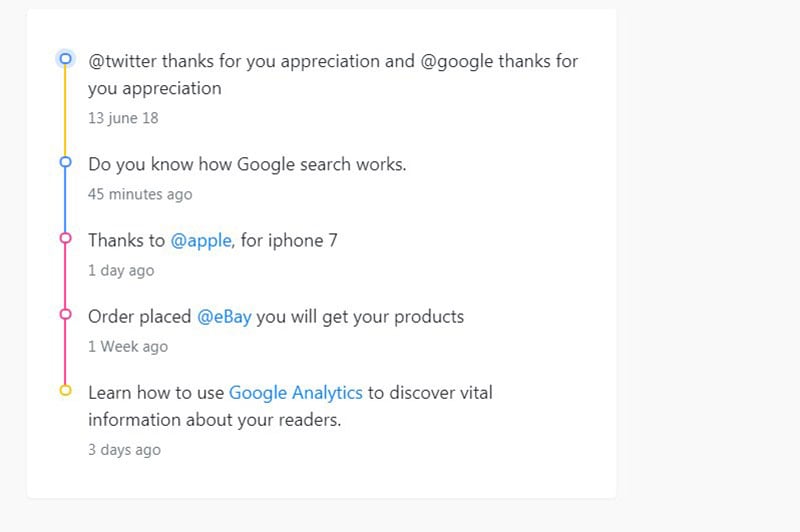Viewport: 800px width, 532px height.
Task: Select the pink marker next to iphone 7 entry
Action: pyautogui.click(x=65, y=238)
